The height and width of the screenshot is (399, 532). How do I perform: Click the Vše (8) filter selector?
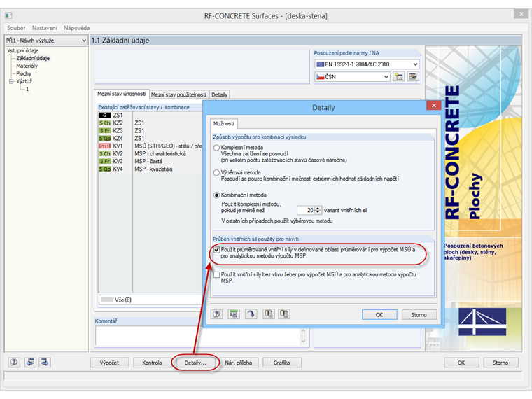click(150, 300)
